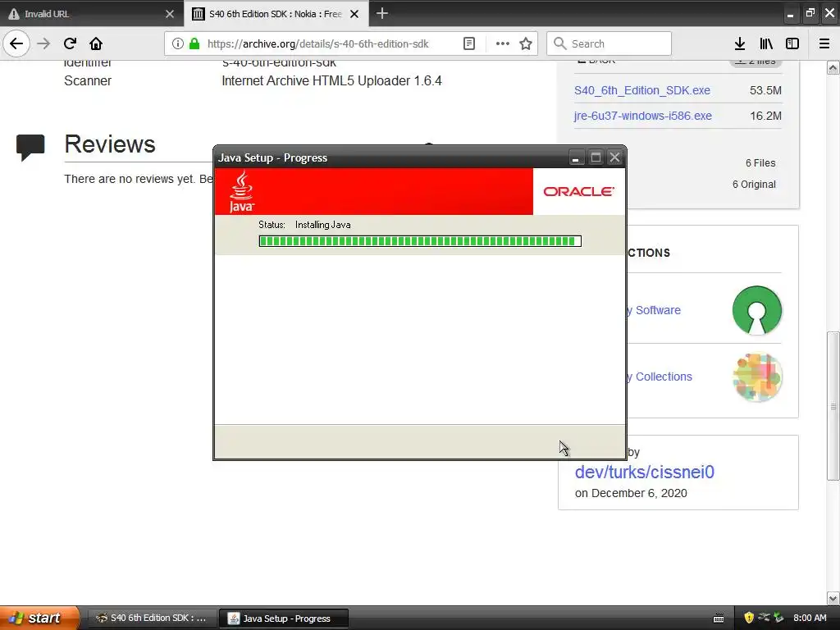Click the keyboard icon in system tray
The width and height of the screenshot is (840, 630).
point(719,619)
